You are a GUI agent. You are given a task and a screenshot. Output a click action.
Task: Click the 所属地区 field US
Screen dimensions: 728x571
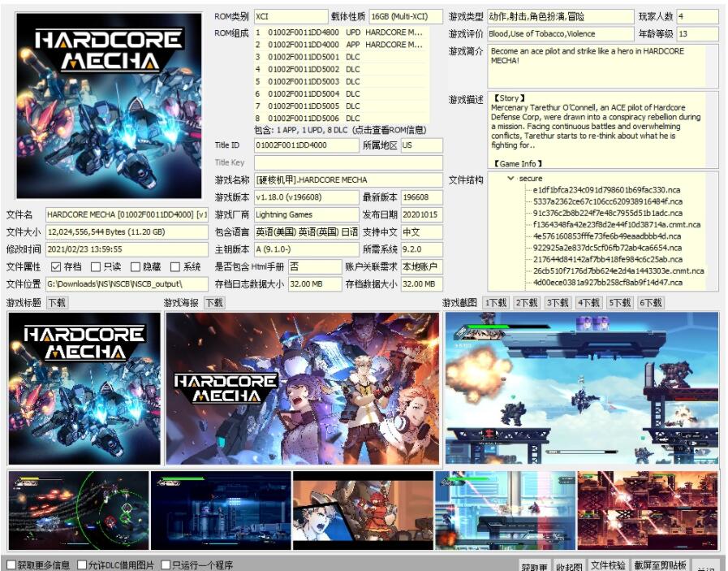421,145
